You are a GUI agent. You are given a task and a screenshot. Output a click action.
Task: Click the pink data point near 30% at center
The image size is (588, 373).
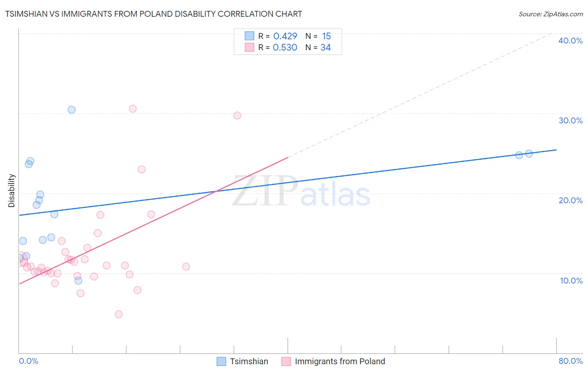click(237, 115)
